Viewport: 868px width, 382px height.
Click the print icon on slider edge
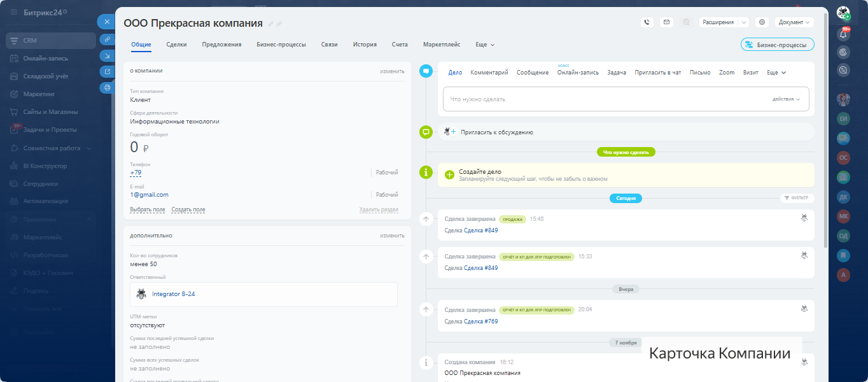point(107,87)
